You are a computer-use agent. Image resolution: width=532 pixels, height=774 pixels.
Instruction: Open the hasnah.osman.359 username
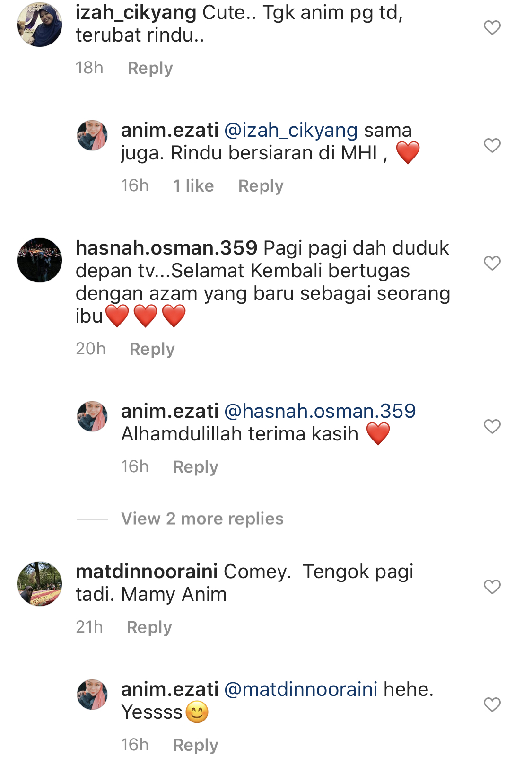tap(166, 248)
